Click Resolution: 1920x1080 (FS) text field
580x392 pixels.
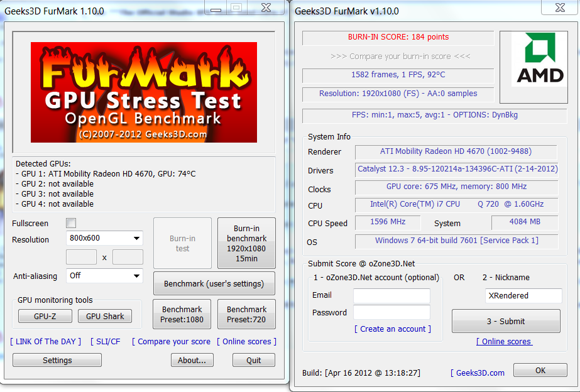pos(398,94)
